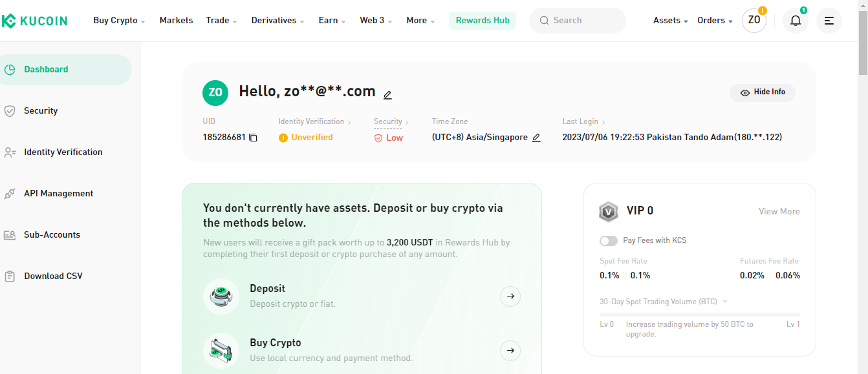Click the Buy Crypto arrow button
The image size is (868, 374).
coord(510,351)
